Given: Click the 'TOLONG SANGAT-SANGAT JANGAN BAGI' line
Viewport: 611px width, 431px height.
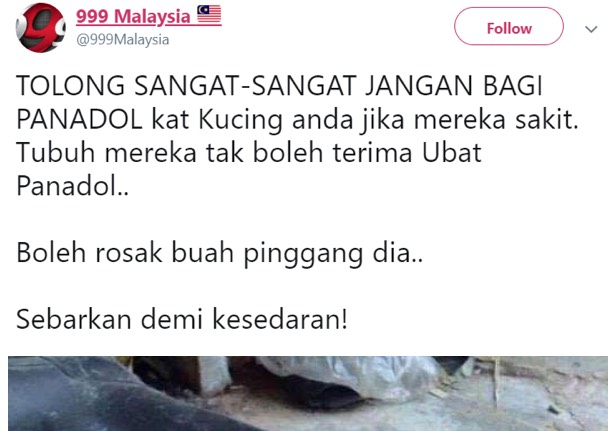Looking at the screenshot, I should pyautogui.click(x=279, y=86).
